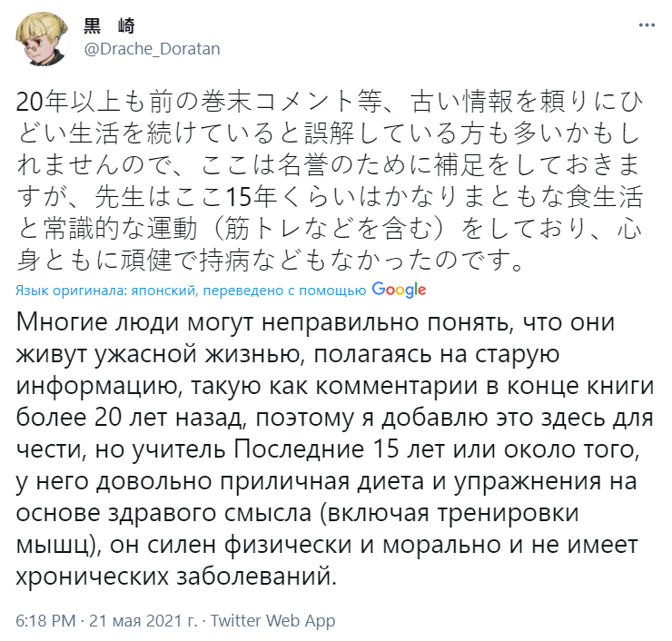Click the @Drache_Doratan handle
Image resolution: width=672 pixels, height=641 pixels.
coord(153,49)
